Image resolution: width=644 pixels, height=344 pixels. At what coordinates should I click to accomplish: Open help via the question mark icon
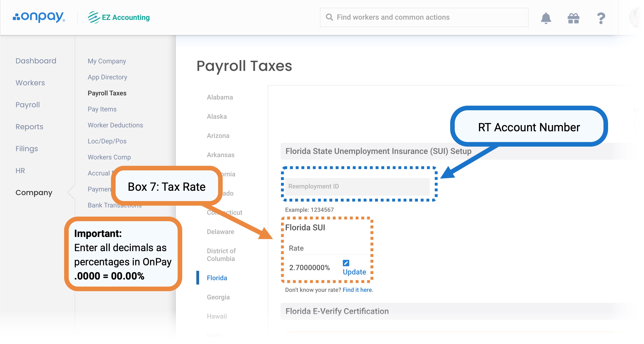pos(601,17)
